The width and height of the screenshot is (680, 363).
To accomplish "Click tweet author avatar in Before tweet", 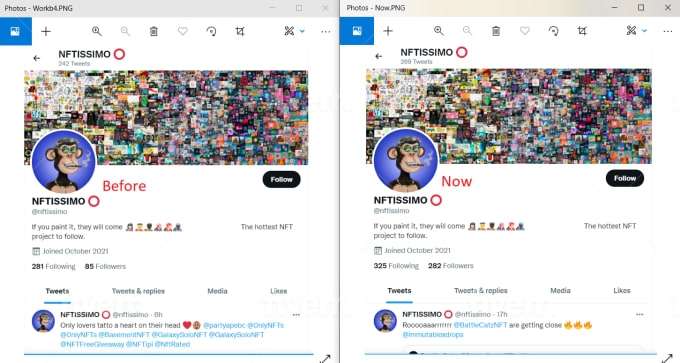I will [x=43, y=321].
